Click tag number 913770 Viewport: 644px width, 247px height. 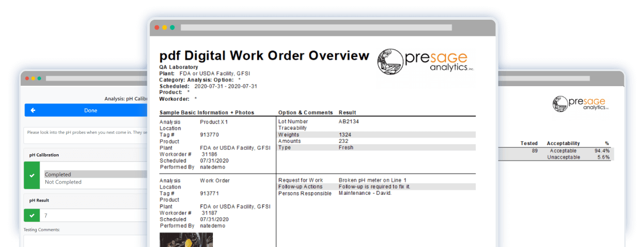[209, 135]
